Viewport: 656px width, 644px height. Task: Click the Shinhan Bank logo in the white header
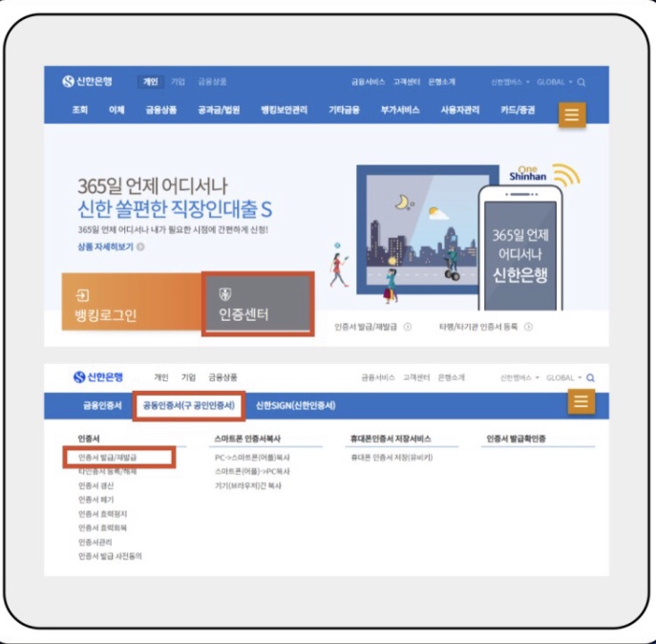point(98,376)
